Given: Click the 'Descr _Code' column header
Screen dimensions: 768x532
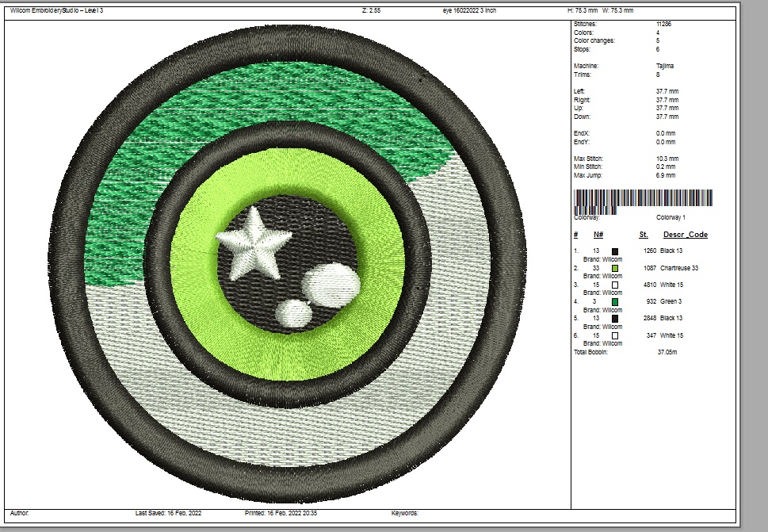Looking at the screenshot, I should click(685, 235).
